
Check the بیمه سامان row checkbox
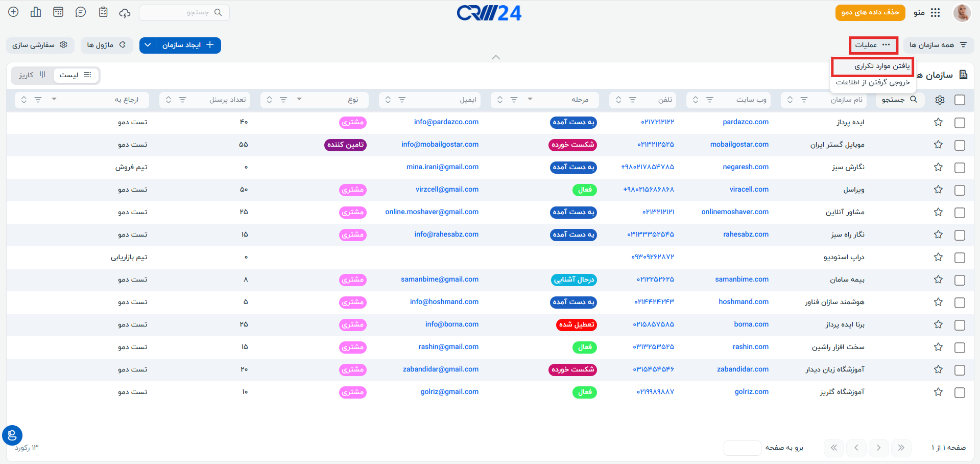click(x=960, y=280)
